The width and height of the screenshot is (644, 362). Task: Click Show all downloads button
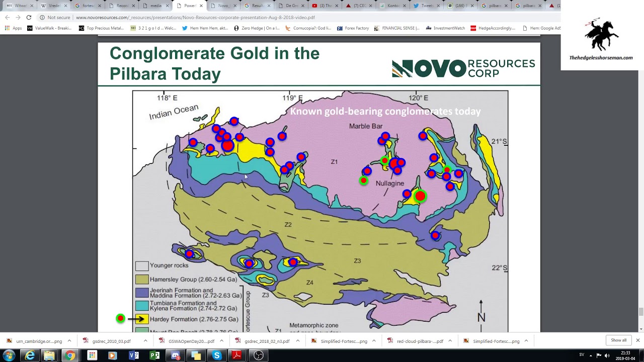tap(618, 340)
